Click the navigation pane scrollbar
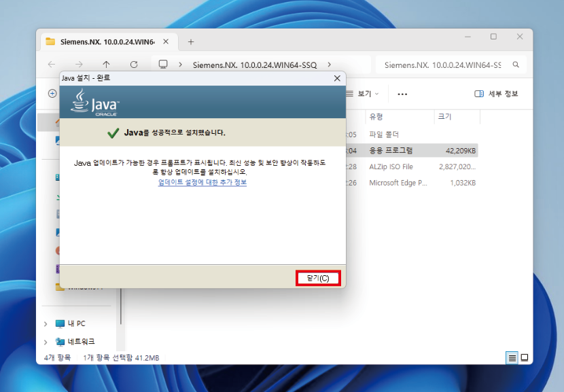 pyautogui.click(x=121, y=306)
